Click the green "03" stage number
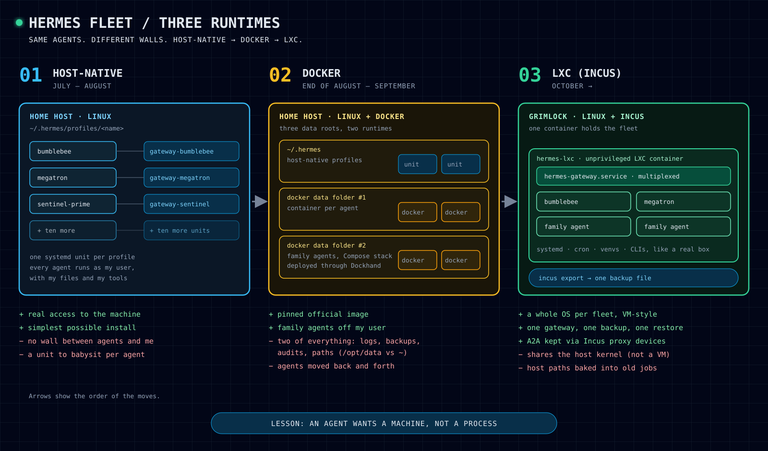Image resolution: width=768 pixels, height=451 pixels. pyautogui.click(x=529, y=75)
